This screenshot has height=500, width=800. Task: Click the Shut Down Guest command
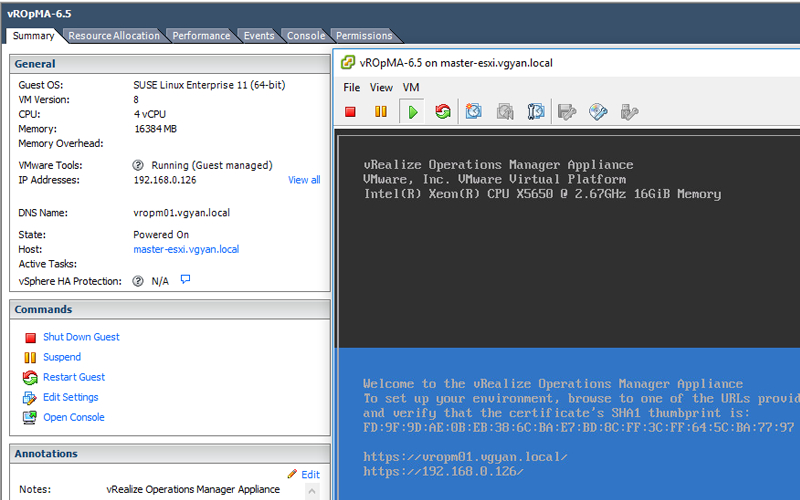click(x=81, y=337)
